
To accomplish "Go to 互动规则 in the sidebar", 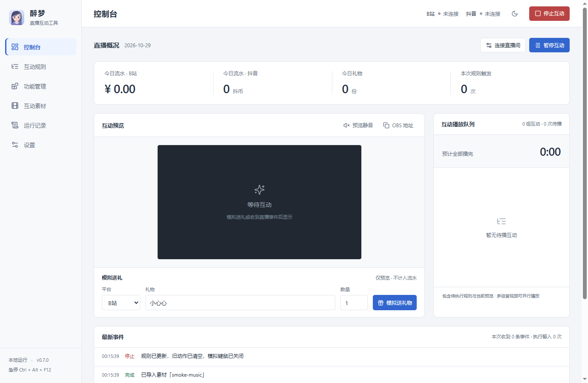I will click(x=41, y=66).
